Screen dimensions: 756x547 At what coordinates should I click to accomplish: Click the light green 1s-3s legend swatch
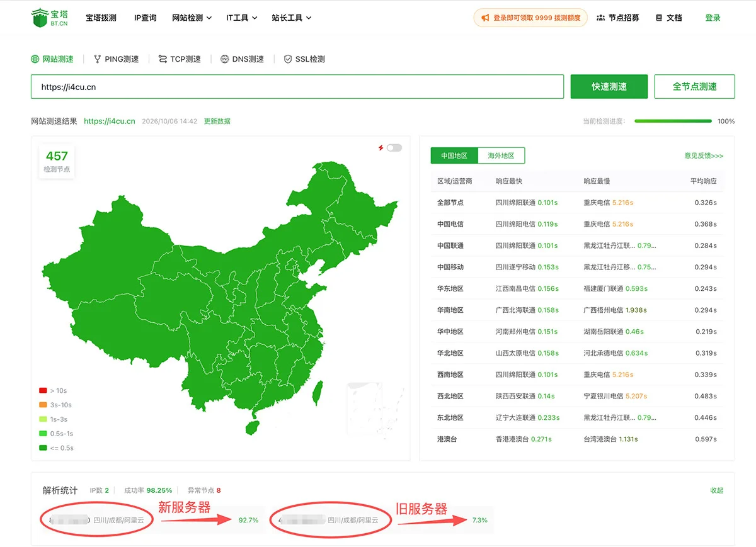pos(43,419)
